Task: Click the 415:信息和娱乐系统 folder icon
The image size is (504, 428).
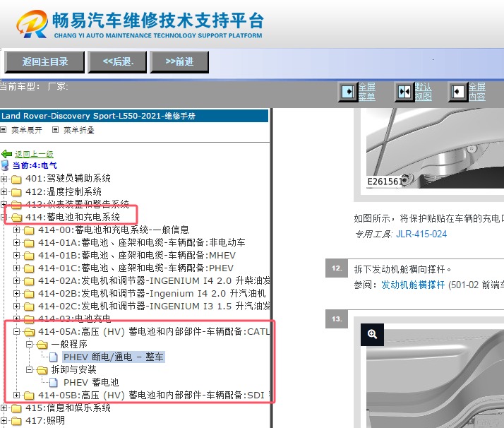Action: click(16, 408)
